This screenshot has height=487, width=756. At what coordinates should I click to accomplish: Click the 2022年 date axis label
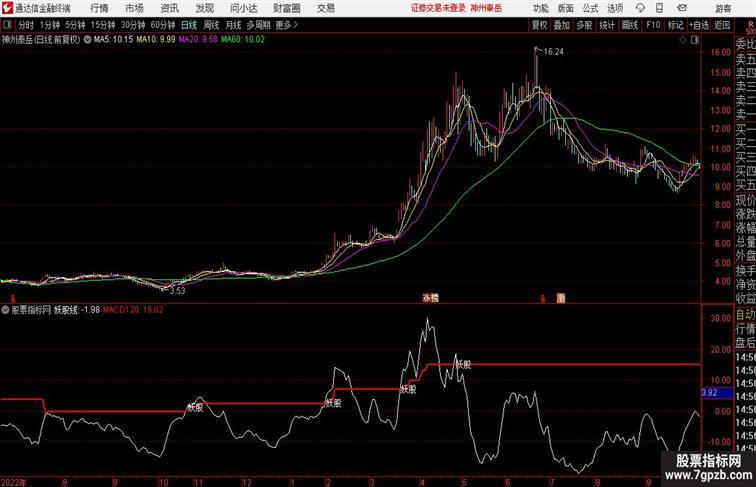(x=14, y=482)
